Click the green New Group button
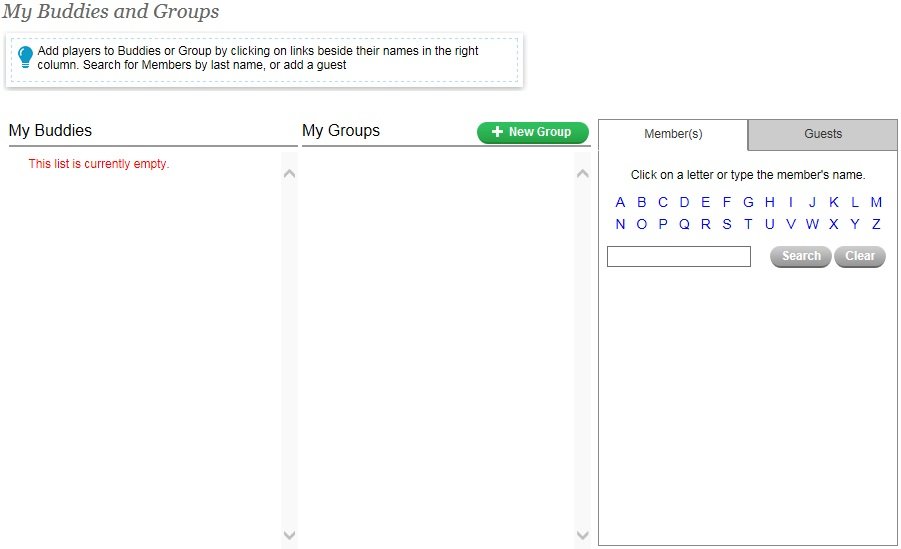This screenshot has height=549, width=901. (532, 132)
